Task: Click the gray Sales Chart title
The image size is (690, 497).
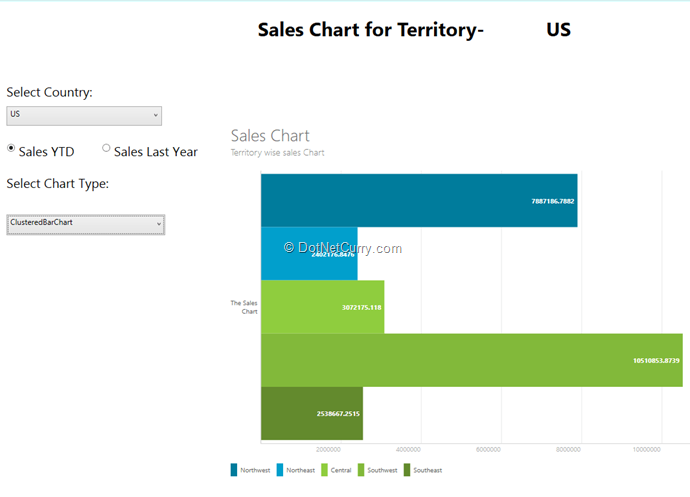Action: point(270,136)
